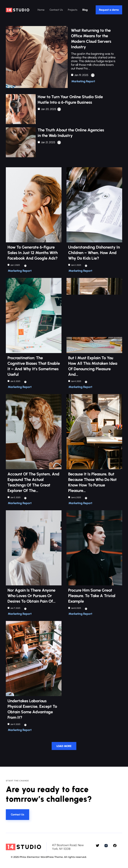Open the Instagram social icon in footer
128x868 pixels.
tap(106, 845)
